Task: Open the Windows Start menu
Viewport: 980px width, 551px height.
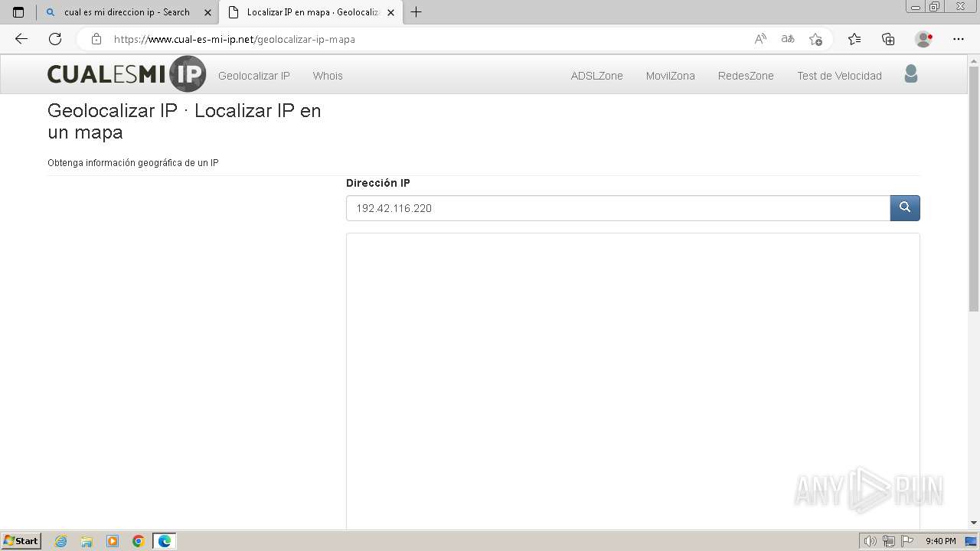Action: [x=21, y=541]
